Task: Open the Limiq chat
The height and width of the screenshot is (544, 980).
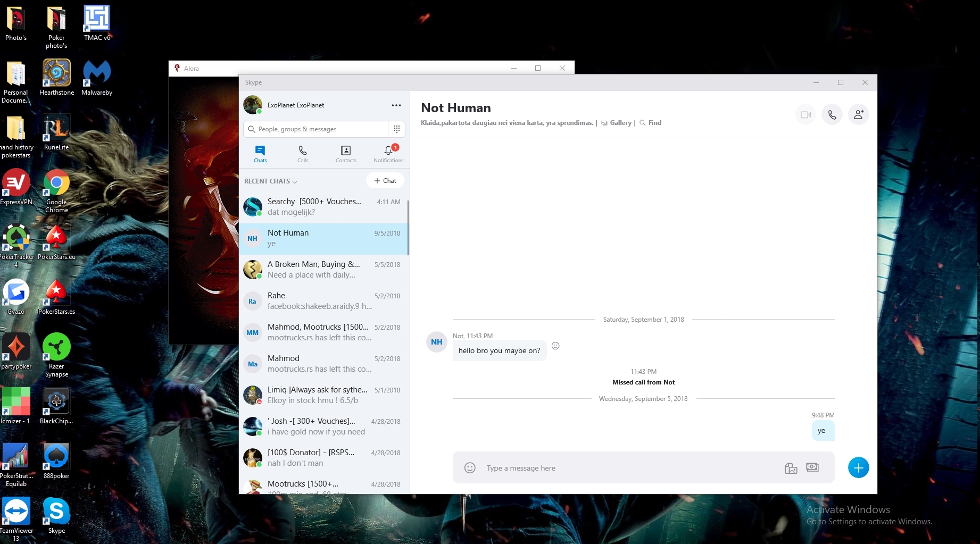Action: [323, 395]
